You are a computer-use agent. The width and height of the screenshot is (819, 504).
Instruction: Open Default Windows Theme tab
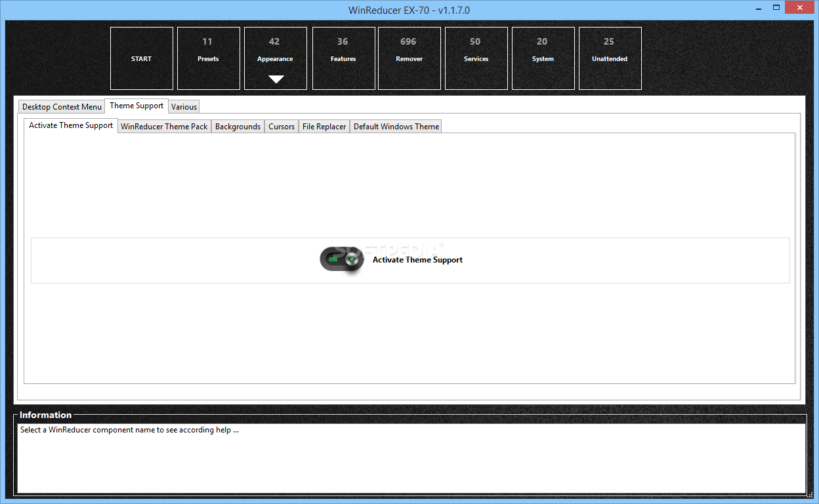[x=396, y=127]
